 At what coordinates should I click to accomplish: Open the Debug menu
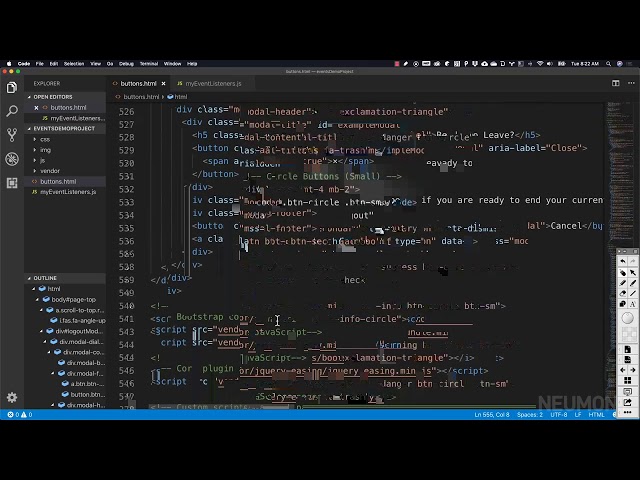coord(126,64)
